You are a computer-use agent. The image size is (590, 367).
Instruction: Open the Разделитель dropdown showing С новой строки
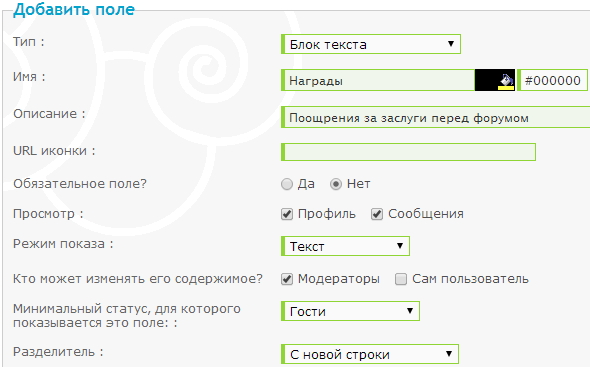370,354
